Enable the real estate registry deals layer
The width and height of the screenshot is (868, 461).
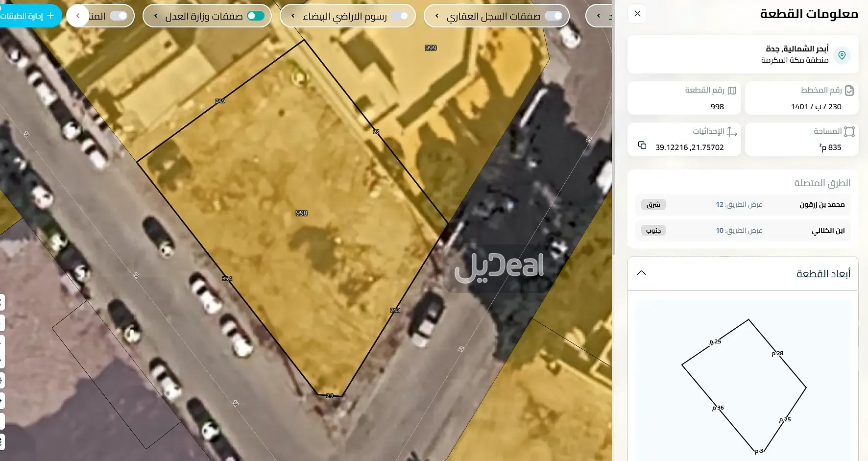[553, 16]
